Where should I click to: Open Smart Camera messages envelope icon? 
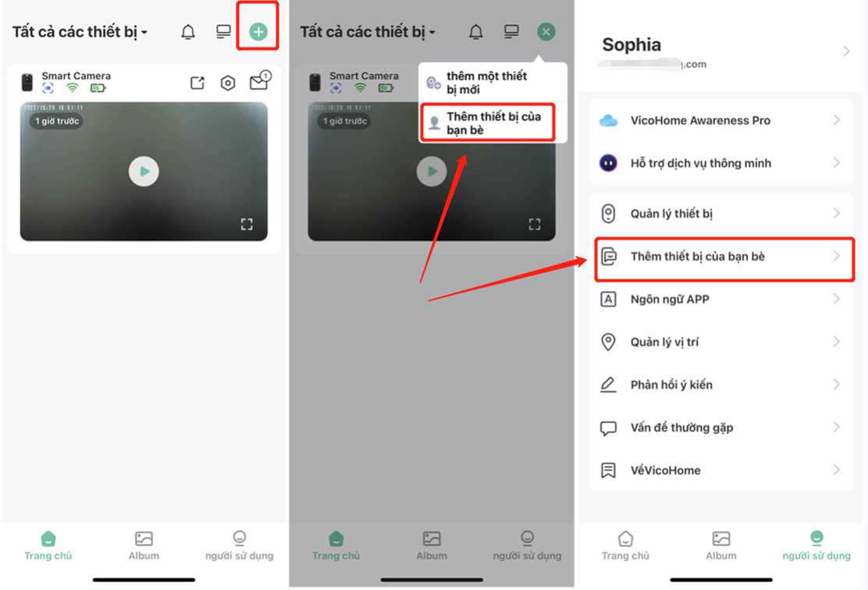259,81
